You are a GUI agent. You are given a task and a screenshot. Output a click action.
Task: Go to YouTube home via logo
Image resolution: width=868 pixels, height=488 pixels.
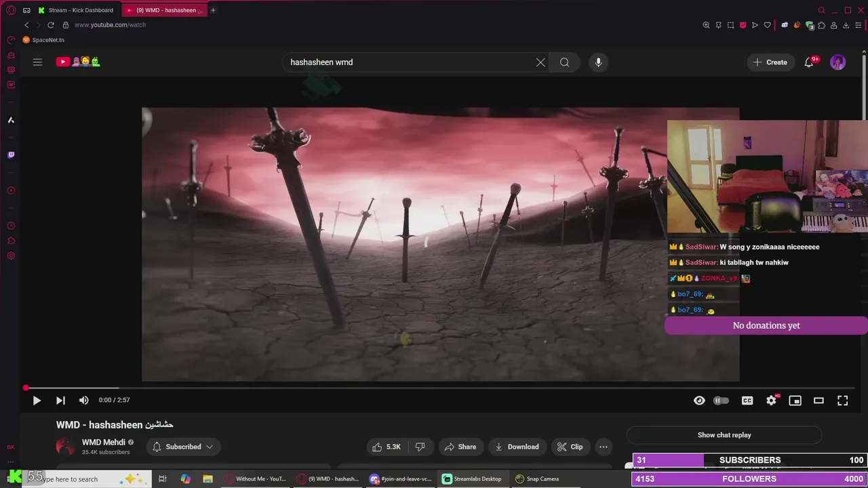[x=78, y=62]
